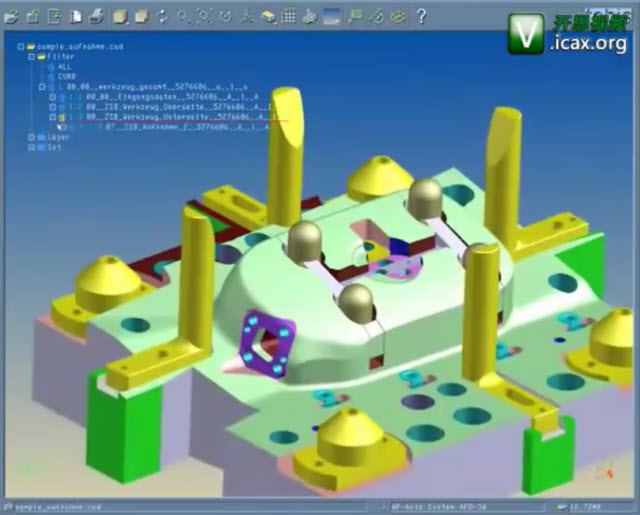Select the ALL filter entry
This screenshot has height=515, width=640.
point(64,67)
